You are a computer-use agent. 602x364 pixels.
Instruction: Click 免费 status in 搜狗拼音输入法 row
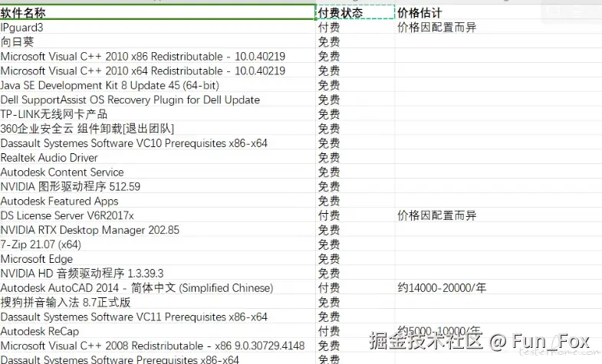(x=355, y=303)
